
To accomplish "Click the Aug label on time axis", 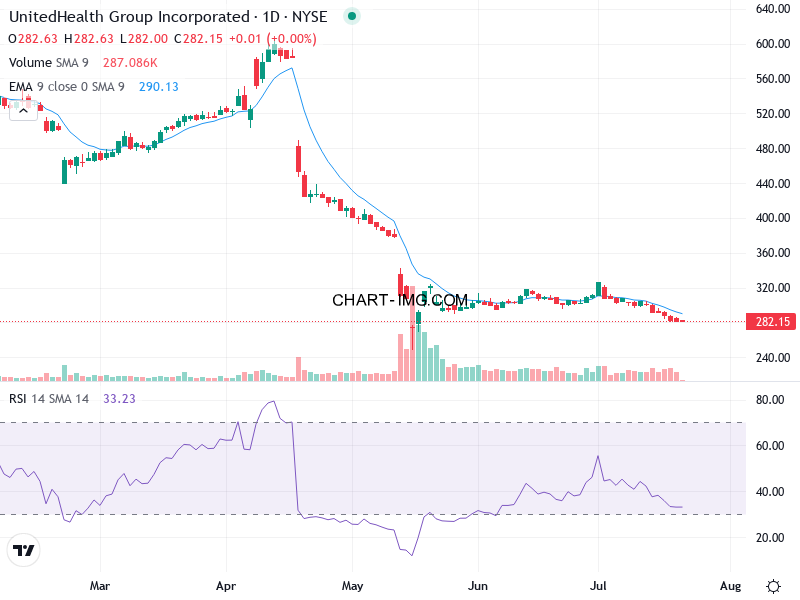I will coord(730,586).
